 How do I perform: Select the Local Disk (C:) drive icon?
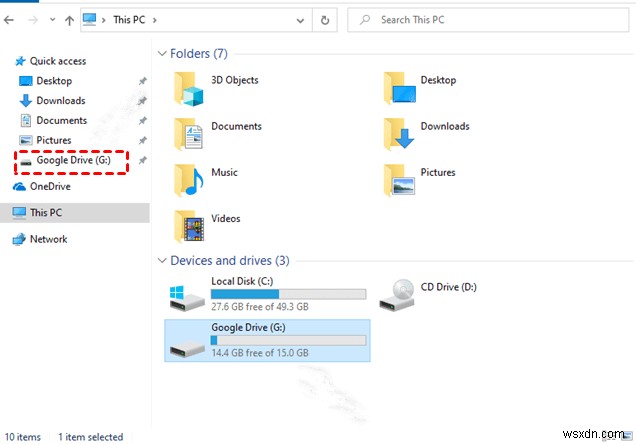coord(187,298)
